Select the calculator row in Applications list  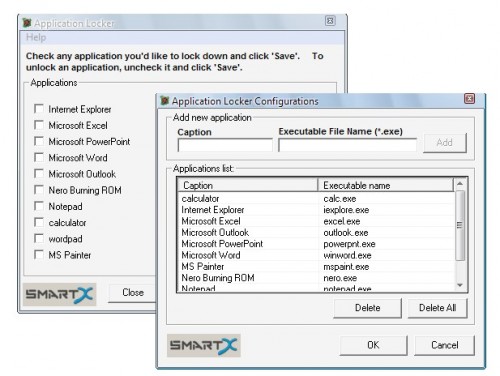point(316,199)
